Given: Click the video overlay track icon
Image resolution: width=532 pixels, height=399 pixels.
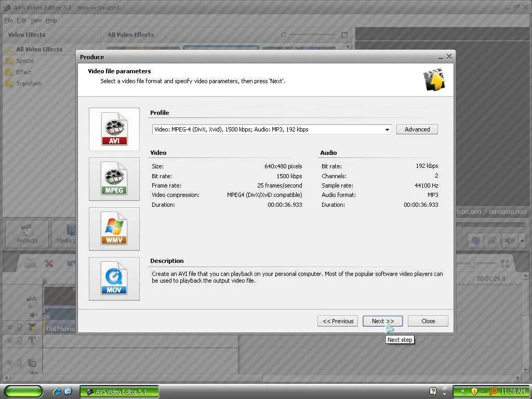Looking at the screenshot, I should 32,363.
